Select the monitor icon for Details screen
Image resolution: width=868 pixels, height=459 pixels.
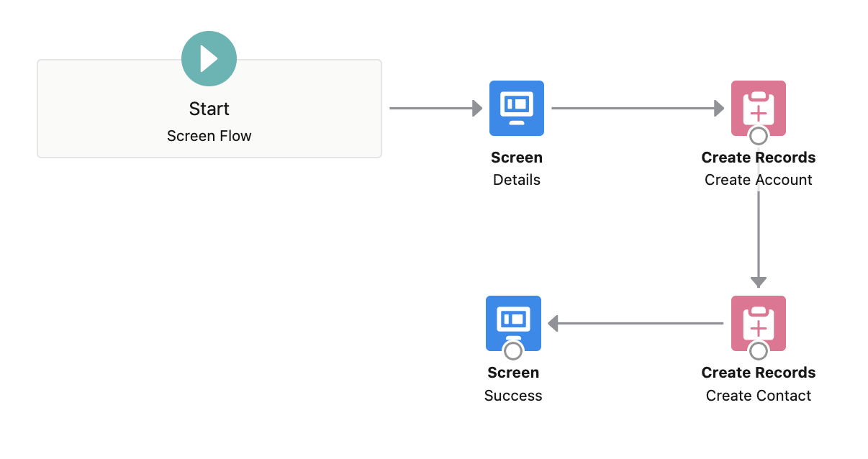coord(516,108)
